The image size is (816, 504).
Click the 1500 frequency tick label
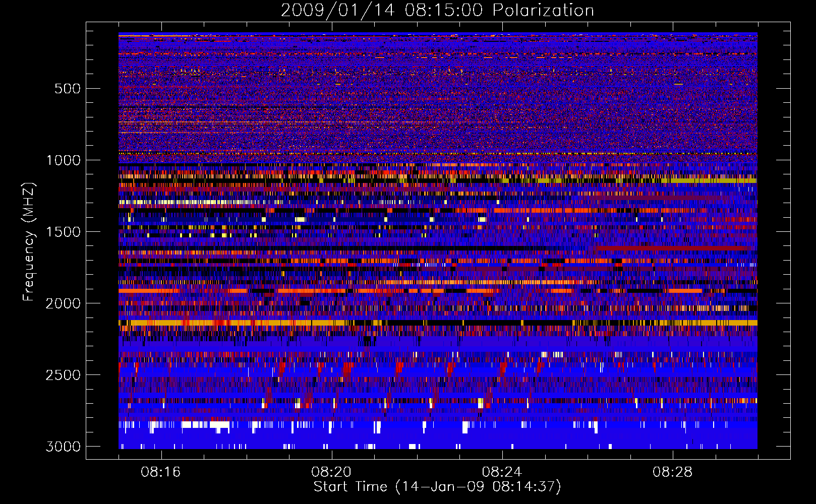click(64, 232)
